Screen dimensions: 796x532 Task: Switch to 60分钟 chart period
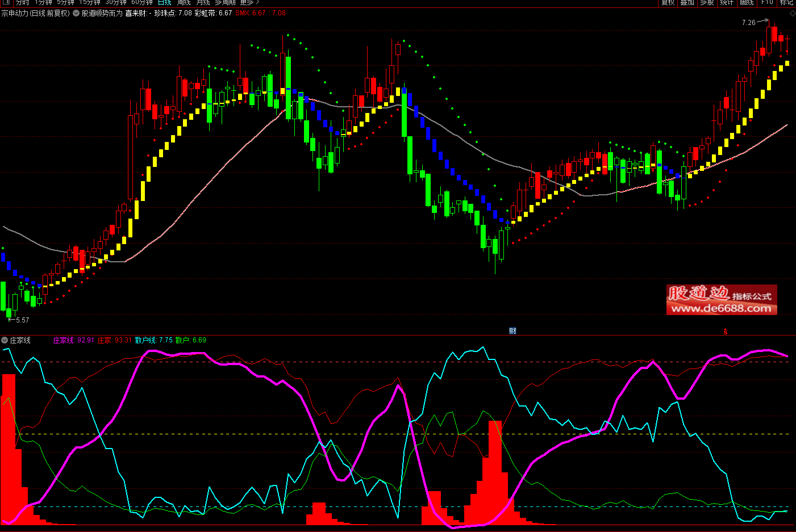(142, 2)
